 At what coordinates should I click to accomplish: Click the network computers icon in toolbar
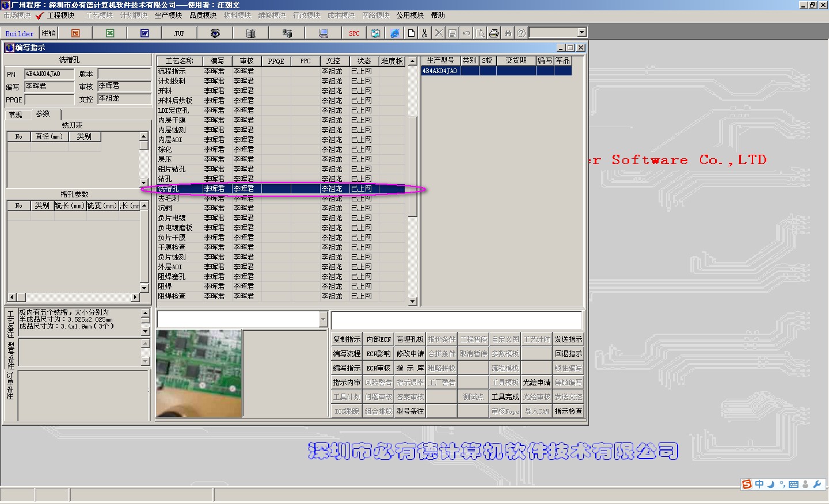pos(287,33)
